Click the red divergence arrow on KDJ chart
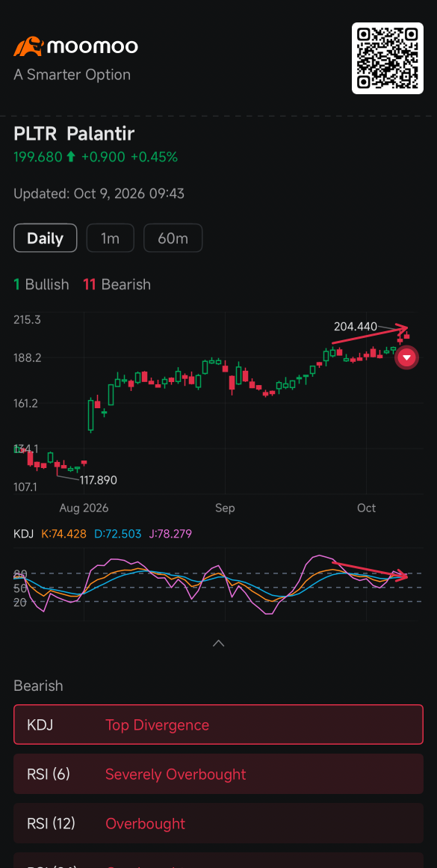This screenshot has width=437, height=868. (x=370, y=570)
